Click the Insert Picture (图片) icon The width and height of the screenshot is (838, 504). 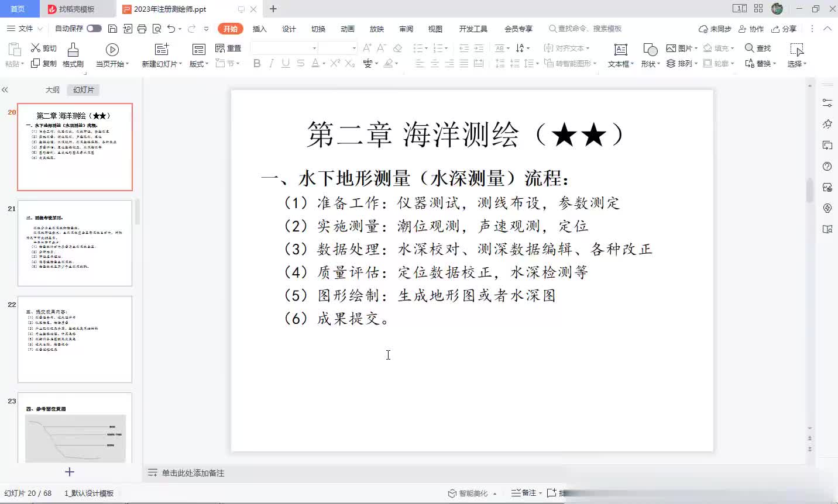[671, 48]
